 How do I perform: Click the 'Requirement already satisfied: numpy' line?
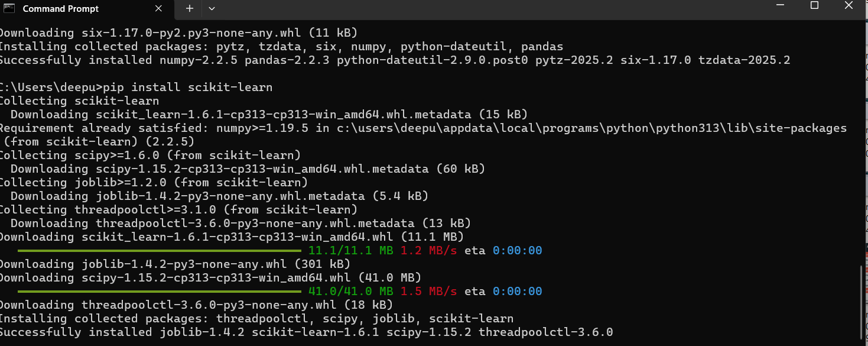tap(423, 128)
